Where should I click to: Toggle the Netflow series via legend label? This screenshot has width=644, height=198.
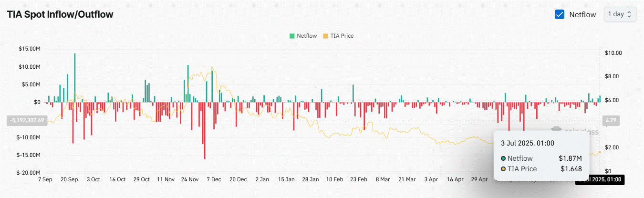click(x=306, y=36)
